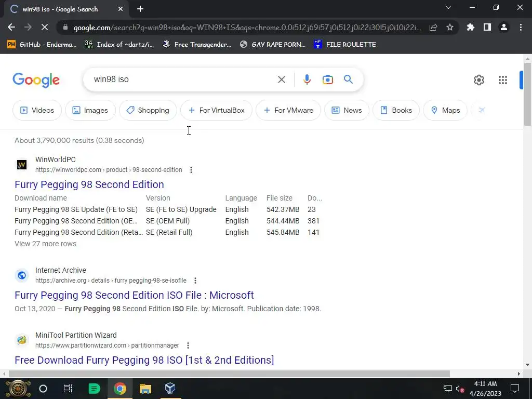Screen dimensions: 532x399
Task: Clear the search query
Action: (x=281, y=79)
